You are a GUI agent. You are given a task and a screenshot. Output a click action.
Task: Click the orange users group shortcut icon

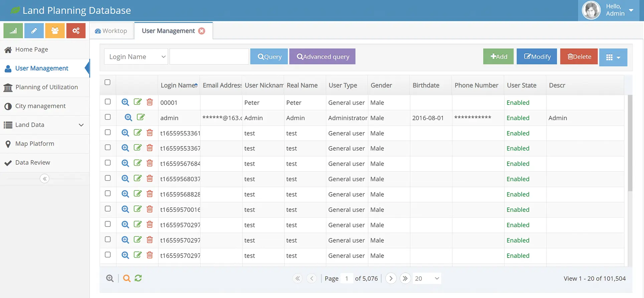click(x=55, y=31)
